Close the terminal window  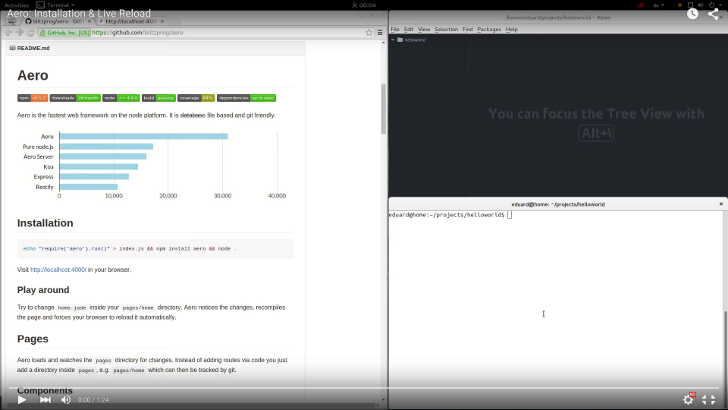point(721,204)
